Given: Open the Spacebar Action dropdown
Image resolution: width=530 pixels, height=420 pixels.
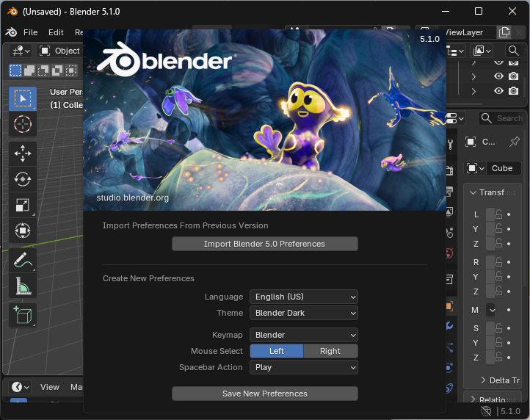Looking at the screenshot, I should pyautogui.click(x=304, y=367).
